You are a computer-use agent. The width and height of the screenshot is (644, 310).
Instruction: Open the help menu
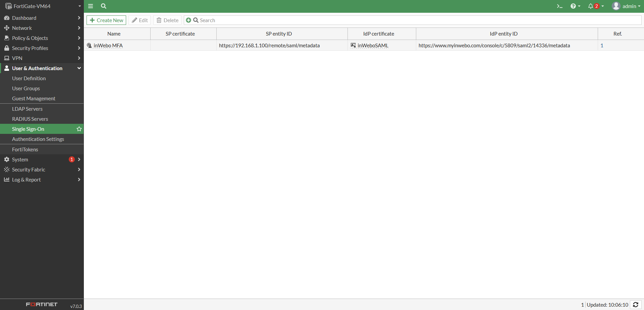pos(574,6)
